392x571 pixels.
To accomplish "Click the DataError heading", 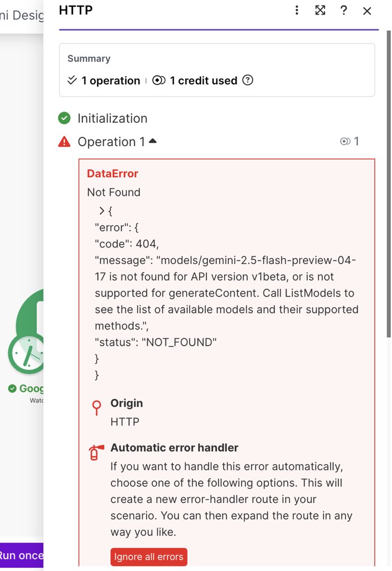I will pos(113,173).
